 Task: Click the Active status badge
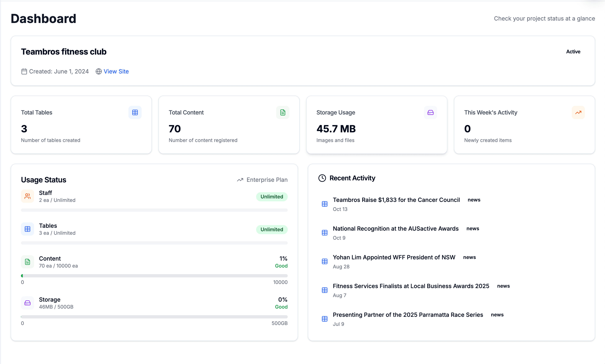573,52
